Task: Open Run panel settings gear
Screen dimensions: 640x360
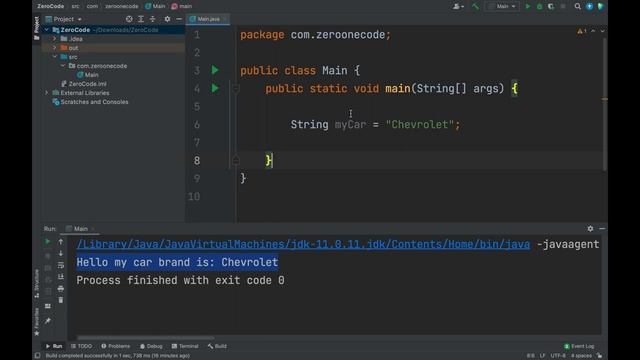Action: (590, 229)
